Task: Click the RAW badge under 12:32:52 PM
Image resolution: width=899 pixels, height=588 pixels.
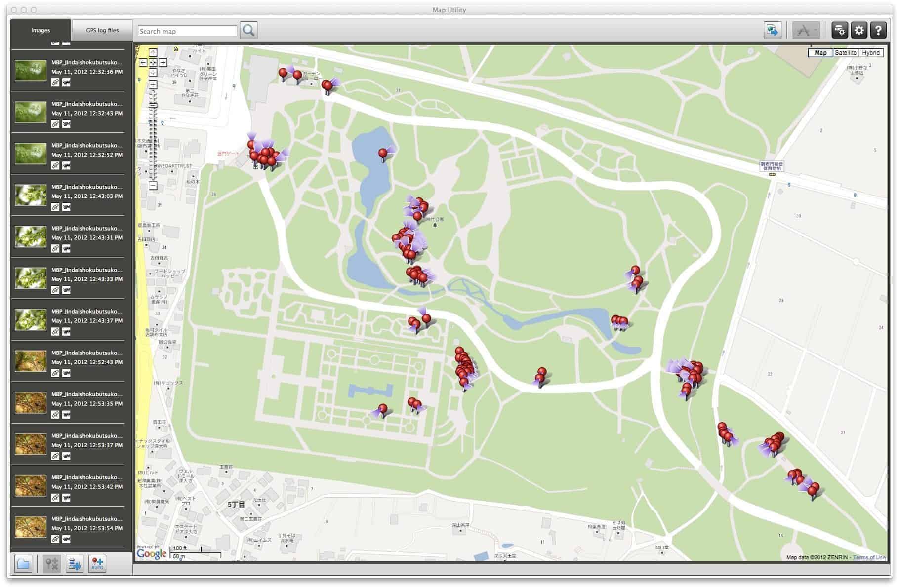Action: pos(66,166)
